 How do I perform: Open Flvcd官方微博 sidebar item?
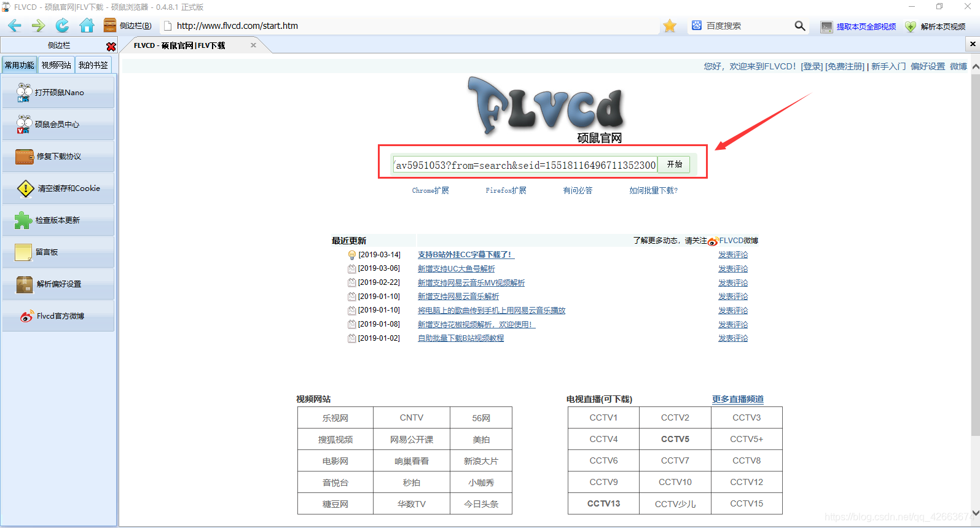tap(58, 316)
